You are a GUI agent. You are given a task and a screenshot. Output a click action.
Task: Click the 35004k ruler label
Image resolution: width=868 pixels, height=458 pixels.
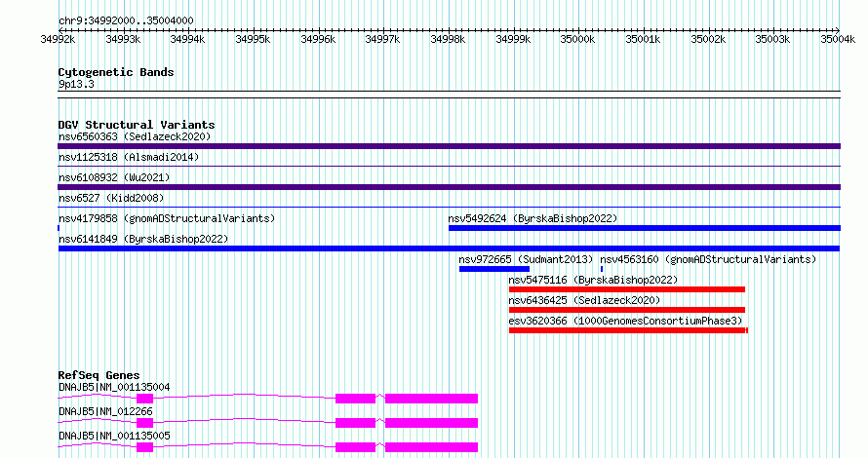[838, 39]
